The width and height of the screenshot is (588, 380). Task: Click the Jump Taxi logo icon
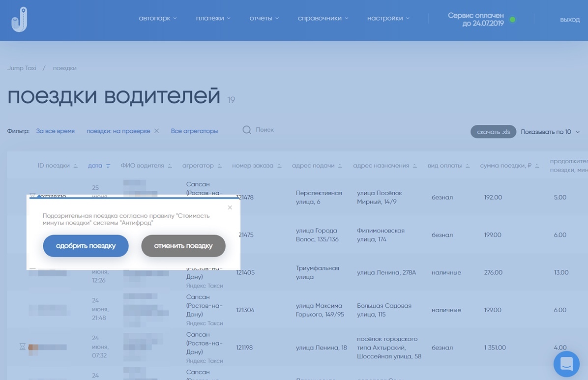[x=20, y=20]
